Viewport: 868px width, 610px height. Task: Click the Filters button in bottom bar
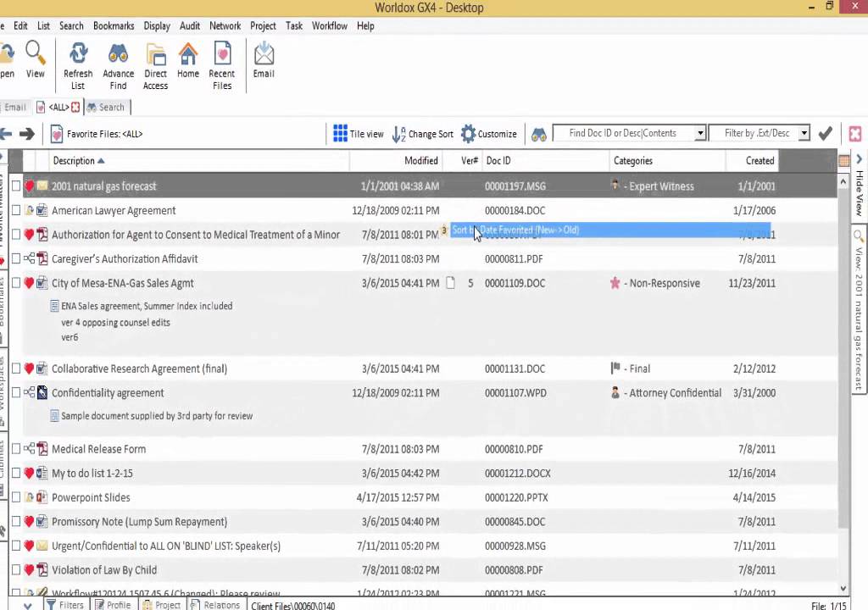pyautogui.click(x=65, y=605)
